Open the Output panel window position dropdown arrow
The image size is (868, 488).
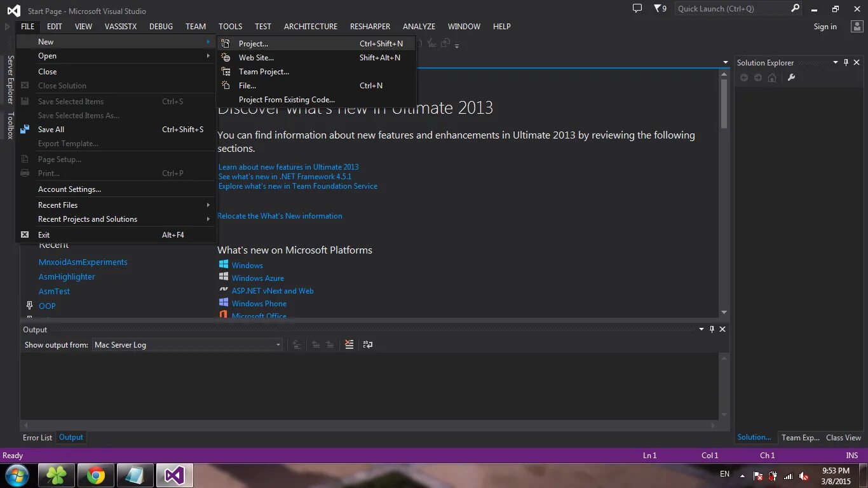[702, 329]
